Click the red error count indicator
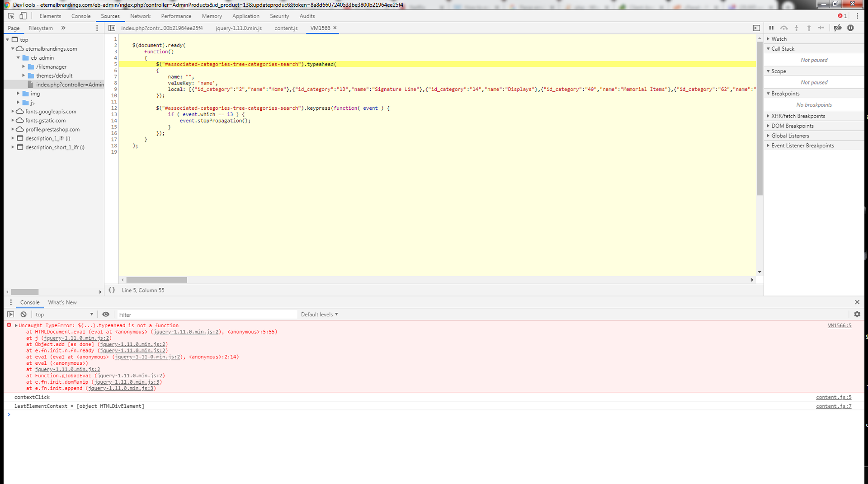868x484 pixels. [842, 16]
